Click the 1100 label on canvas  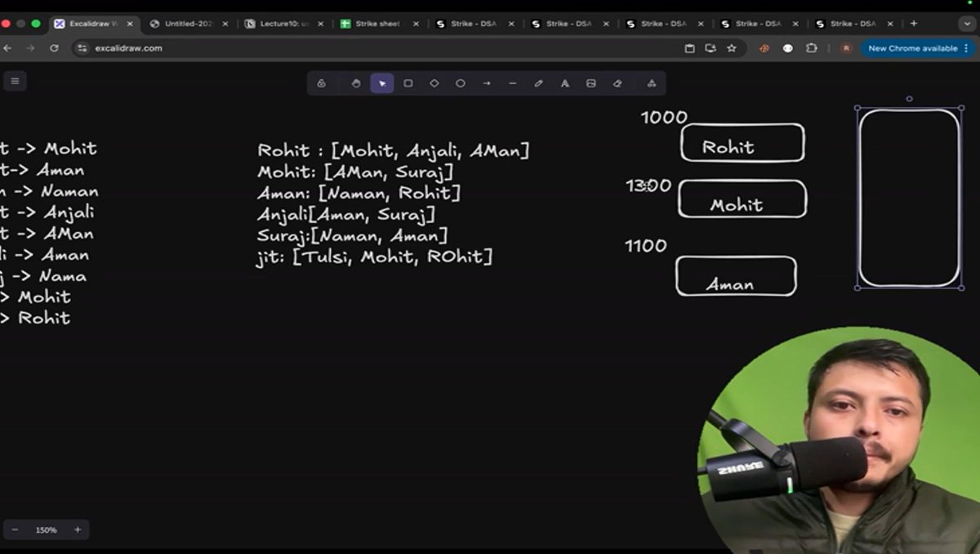[x=646, y=246]
